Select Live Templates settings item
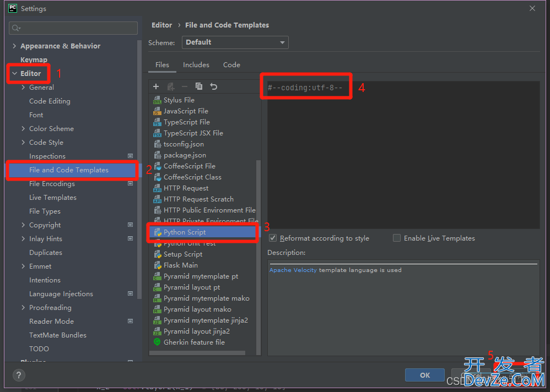The image size is (550, 392). click(x=52, y=198)
